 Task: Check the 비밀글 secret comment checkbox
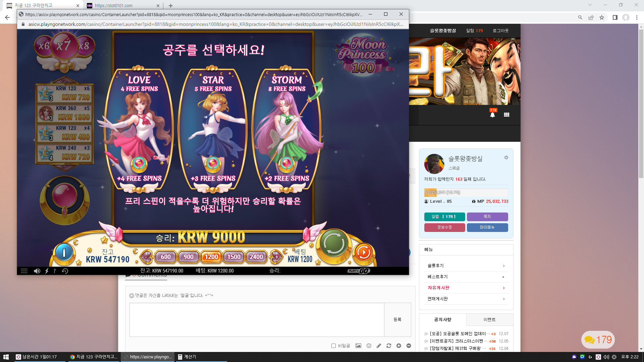(333, 346)
